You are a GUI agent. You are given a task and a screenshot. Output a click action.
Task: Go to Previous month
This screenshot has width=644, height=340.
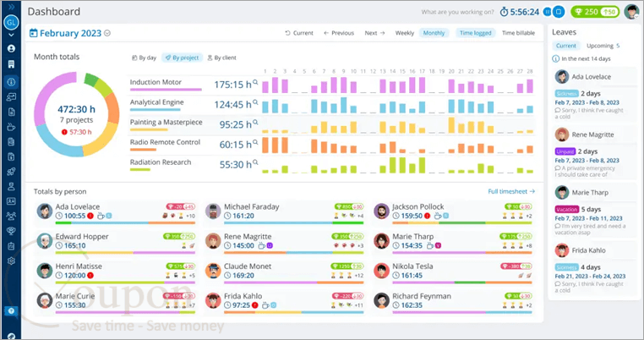[339, 33]
